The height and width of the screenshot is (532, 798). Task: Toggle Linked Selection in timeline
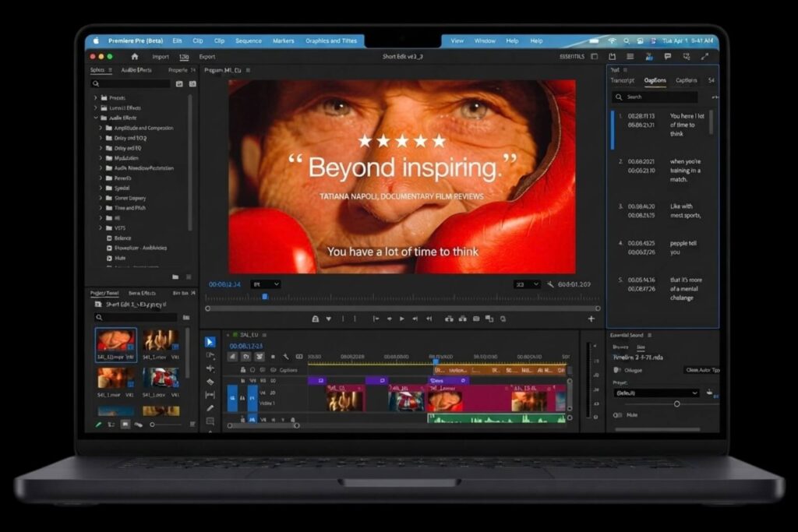coord(260,357)
